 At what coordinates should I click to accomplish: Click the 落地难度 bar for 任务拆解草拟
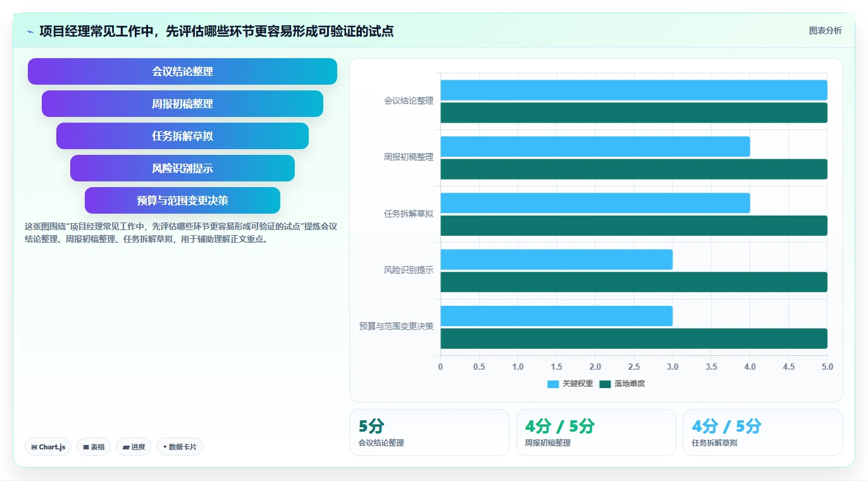click(634, 226)
